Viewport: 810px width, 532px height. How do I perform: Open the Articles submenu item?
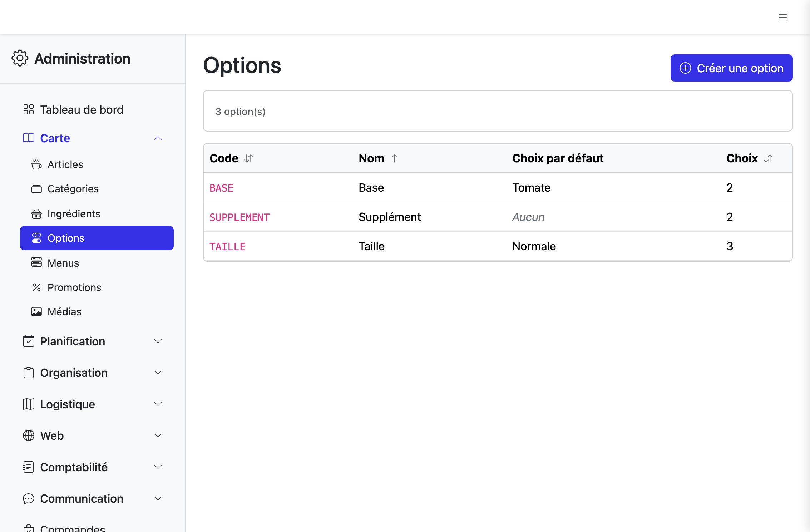point(97,164)
